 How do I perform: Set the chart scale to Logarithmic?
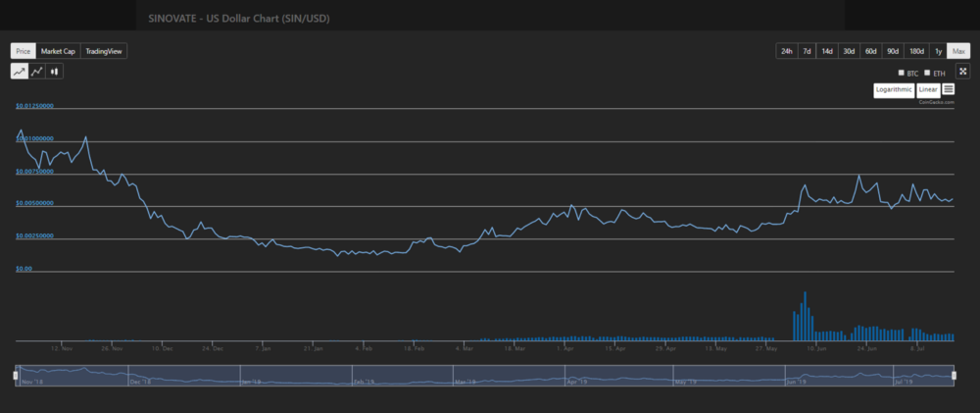pyautogui.click(x=894, y=90)
